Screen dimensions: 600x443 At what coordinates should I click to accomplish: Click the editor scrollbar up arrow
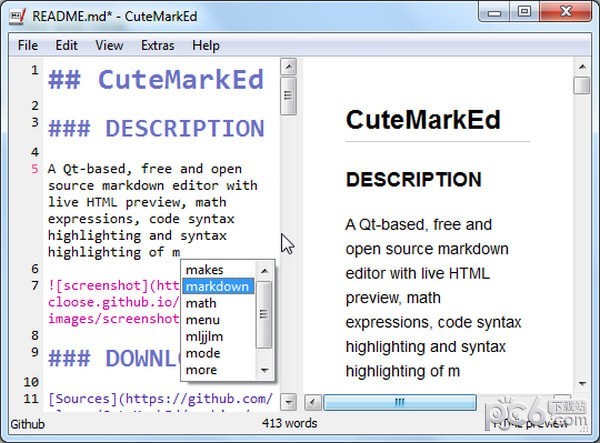pos(288,67)
